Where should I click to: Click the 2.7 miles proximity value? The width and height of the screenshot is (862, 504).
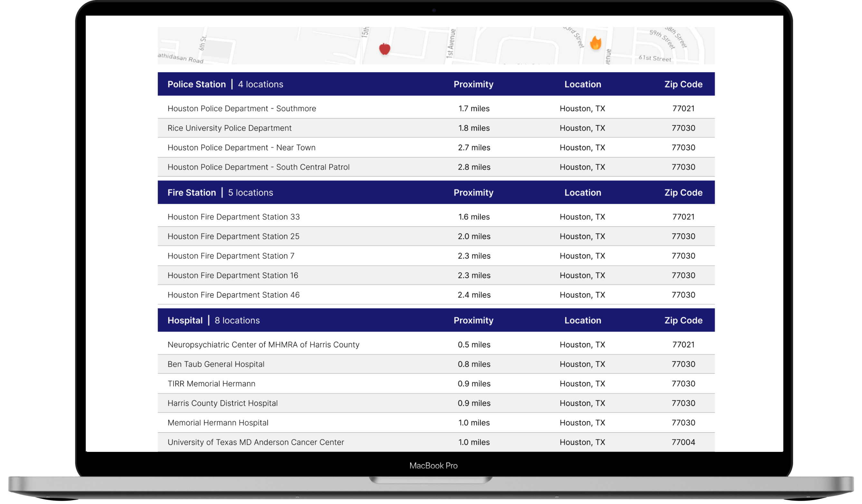point(474,147)
